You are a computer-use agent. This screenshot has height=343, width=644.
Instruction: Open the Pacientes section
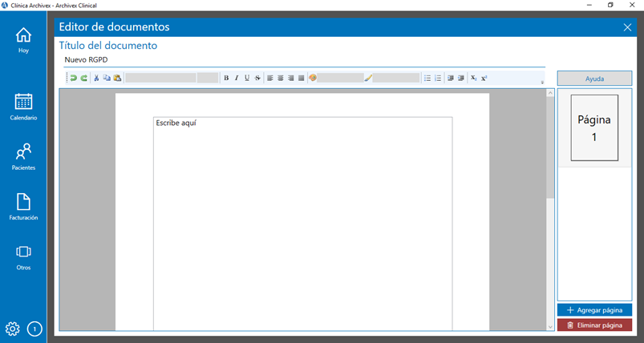(23, 156)
